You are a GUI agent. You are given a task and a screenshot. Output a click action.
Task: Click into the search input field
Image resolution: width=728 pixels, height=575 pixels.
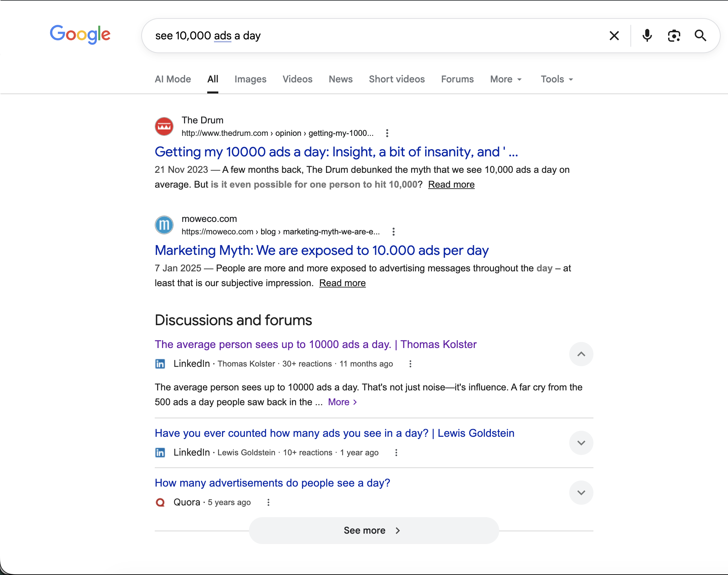pos(370,36)
